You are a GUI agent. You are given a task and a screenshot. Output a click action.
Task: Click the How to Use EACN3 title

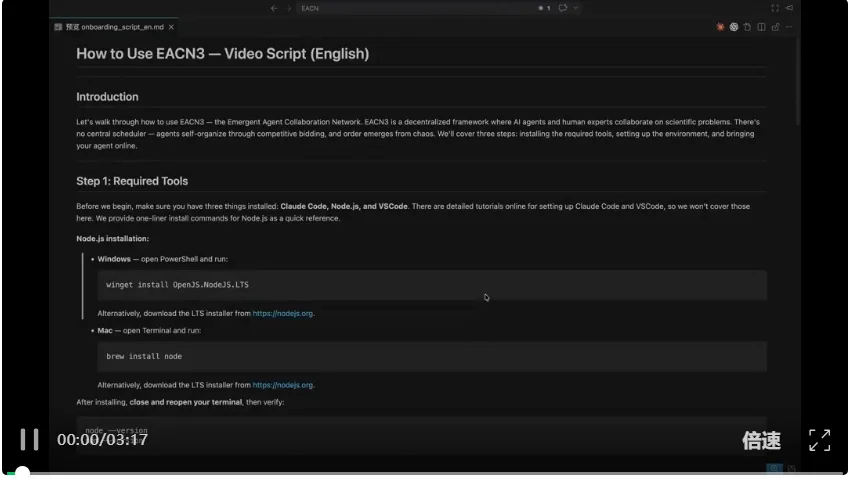tap(222, 54)
